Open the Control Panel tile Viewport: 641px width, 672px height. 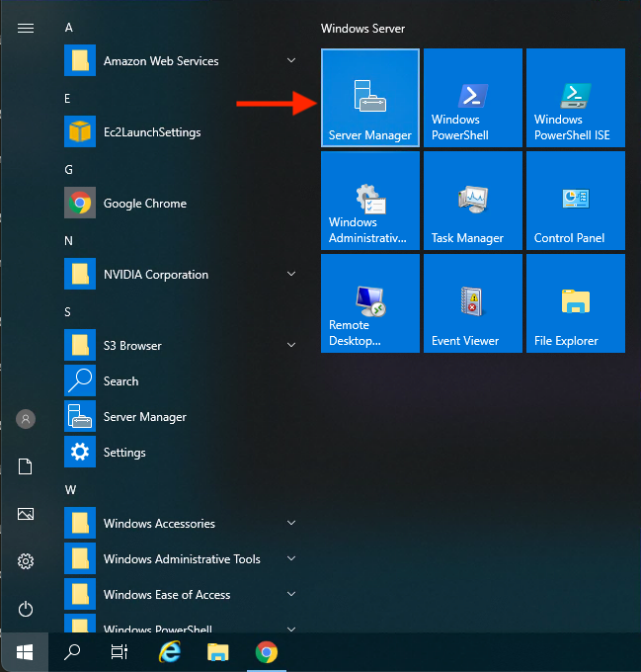(576, 201)
